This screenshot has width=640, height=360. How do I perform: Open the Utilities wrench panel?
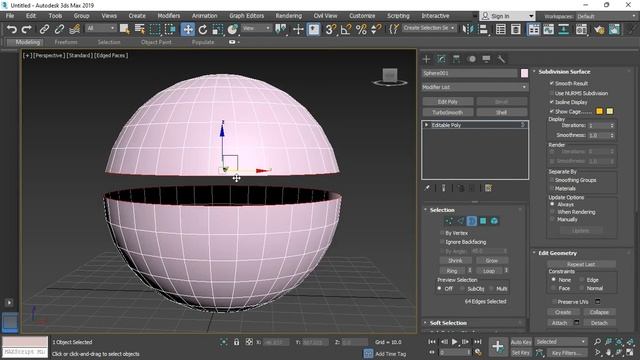[501, 59]
